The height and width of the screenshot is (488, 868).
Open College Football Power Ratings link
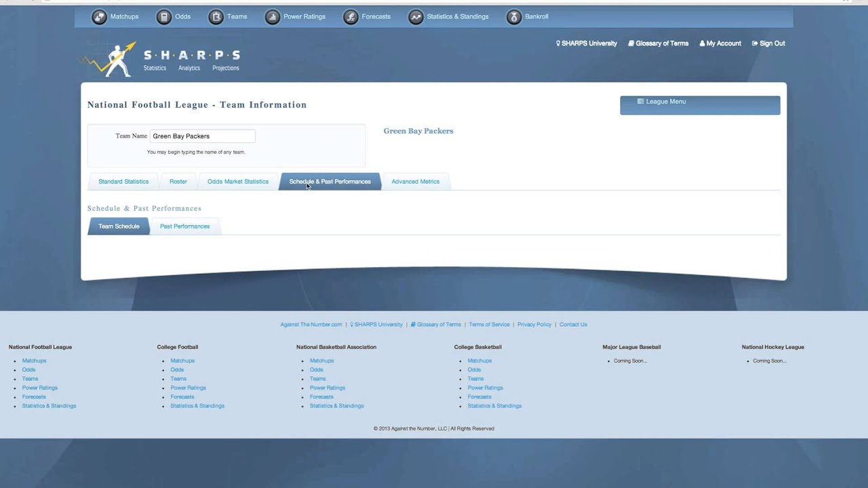click(189, 388)
